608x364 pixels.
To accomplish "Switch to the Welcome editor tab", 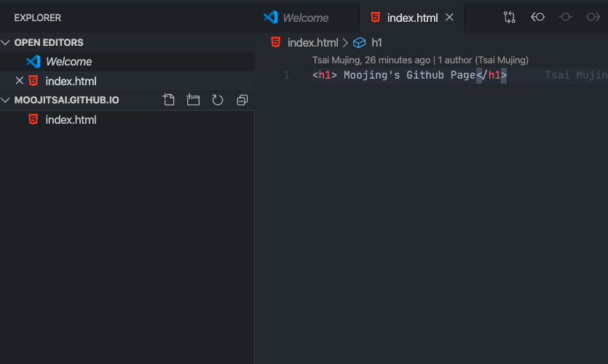I will [x=305, y=17].
